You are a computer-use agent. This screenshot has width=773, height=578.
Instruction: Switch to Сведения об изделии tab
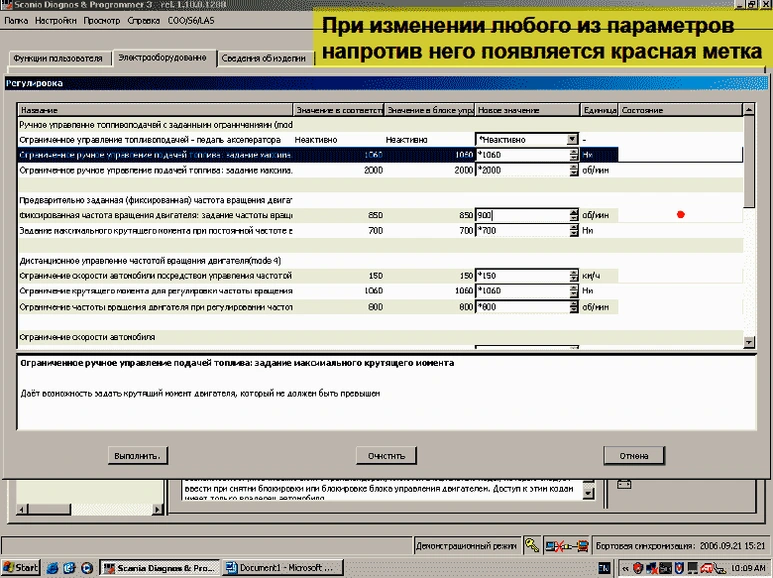pos(266,59)
